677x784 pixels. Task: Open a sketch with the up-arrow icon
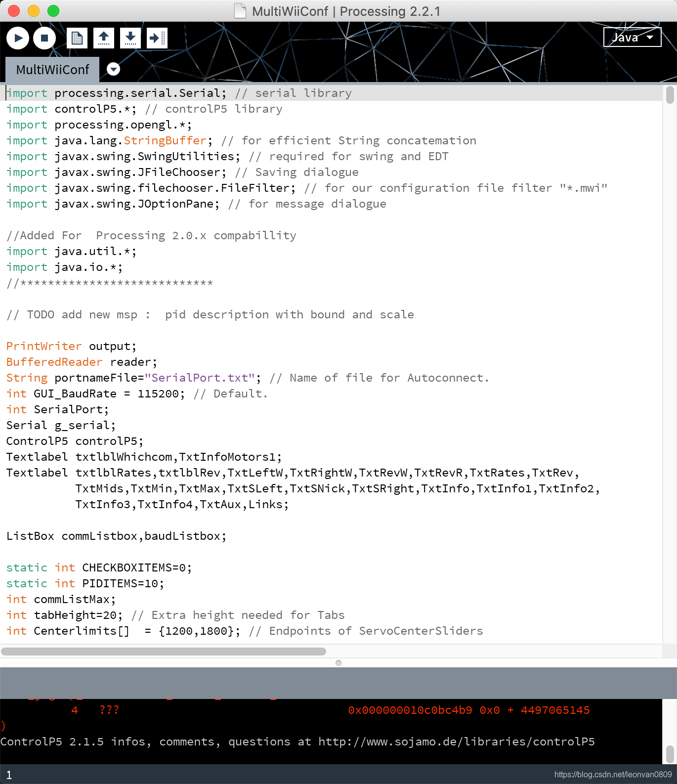pyautogui.click(x=104, y=38)
